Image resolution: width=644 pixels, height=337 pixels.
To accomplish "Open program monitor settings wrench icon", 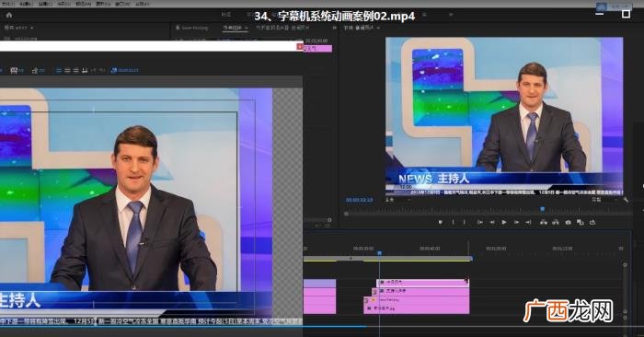I will coord(626,200).
